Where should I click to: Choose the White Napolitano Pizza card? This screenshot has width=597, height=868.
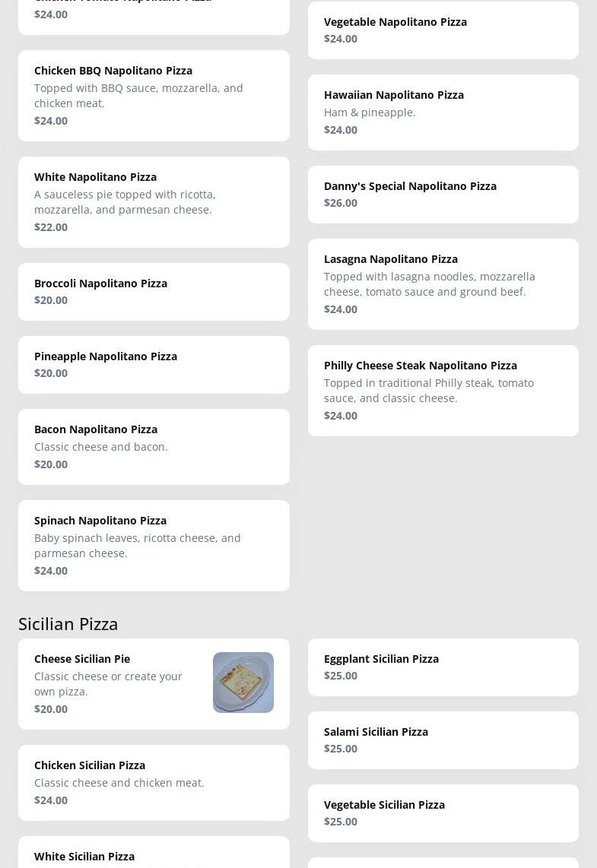(154, 202)
